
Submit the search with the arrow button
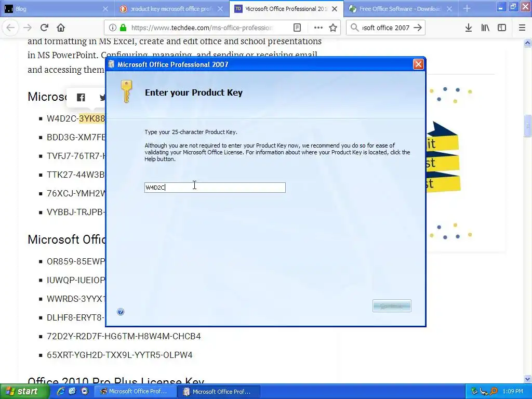418,28
